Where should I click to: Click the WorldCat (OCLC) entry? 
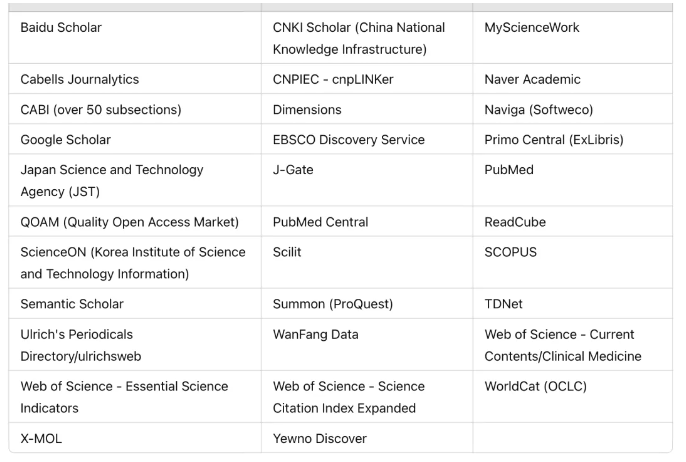click(x=536, y=386)
